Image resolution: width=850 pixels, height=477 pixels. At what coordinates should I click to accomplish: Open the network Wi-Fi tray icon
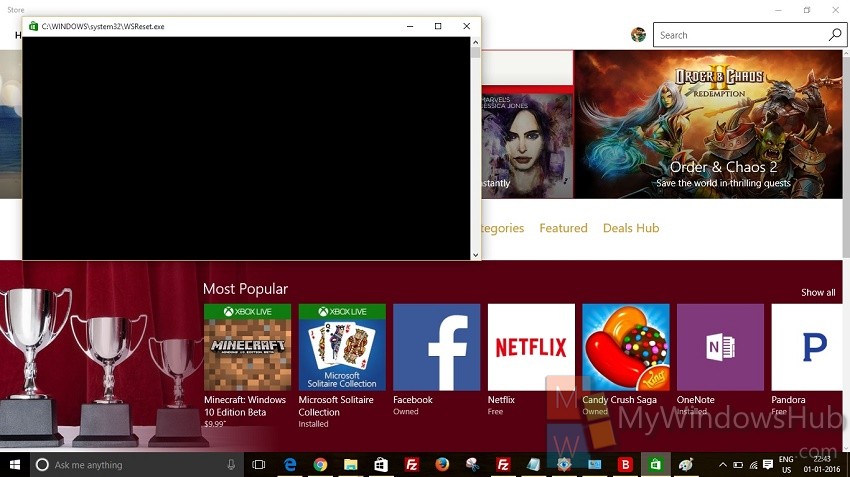click(753, 465)
